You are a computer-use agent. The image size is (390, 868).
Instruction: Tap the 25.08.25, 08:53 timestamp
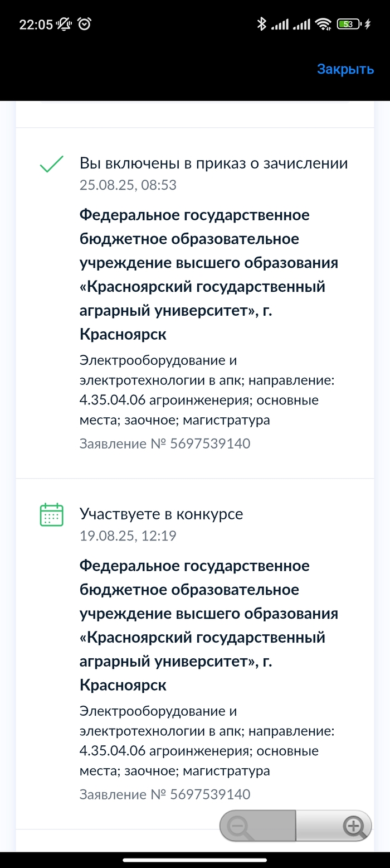pyautogui.click(x=128, y=185)
